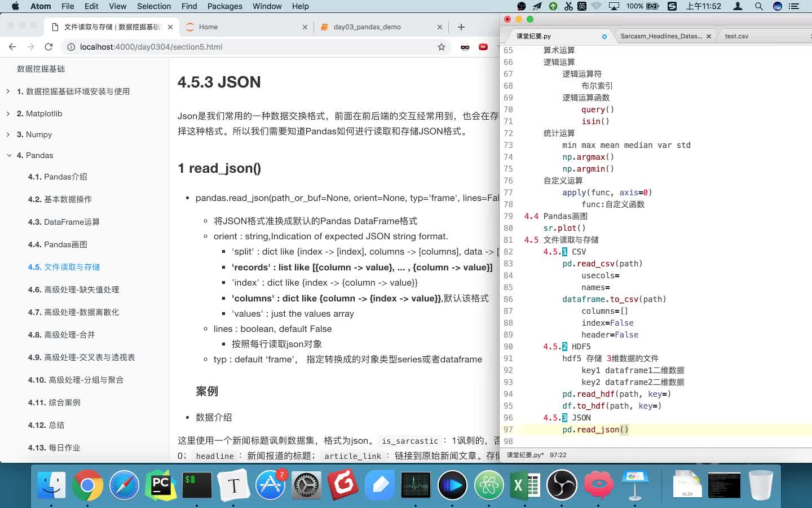Open the 4.13 每日作业 sidebar link
Screen dimensions: 812x508
point(54,448)
